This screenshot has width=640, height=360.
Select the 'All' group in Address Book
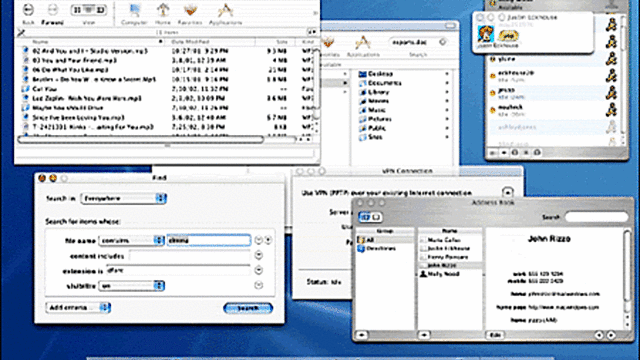385,240
